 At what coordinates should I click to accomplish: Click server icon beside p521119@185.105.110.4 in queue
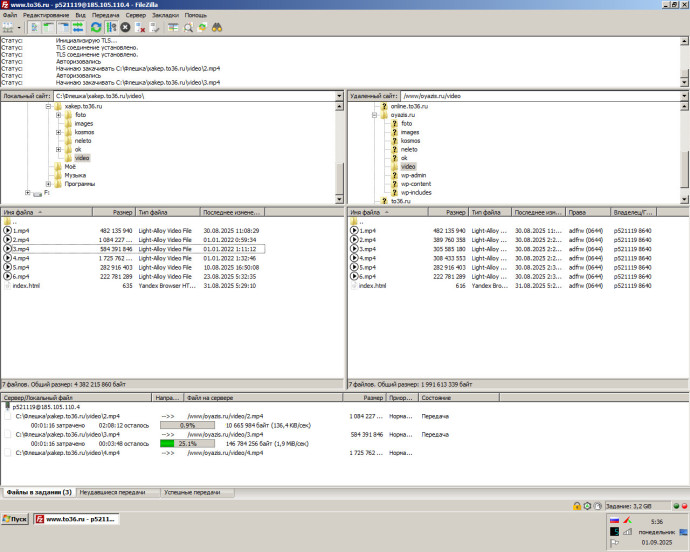click(7, 406)
